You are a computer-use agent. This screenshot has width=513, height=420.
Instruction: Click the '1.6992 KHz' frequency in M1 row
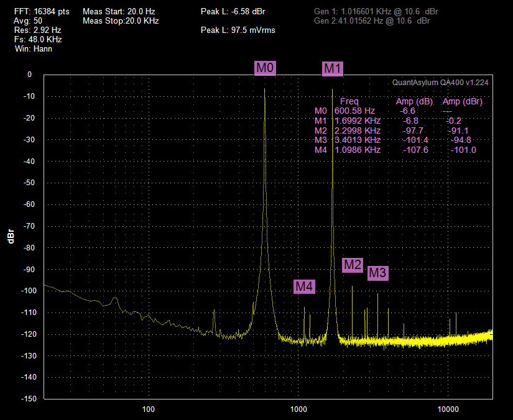(x=358, y=121)
